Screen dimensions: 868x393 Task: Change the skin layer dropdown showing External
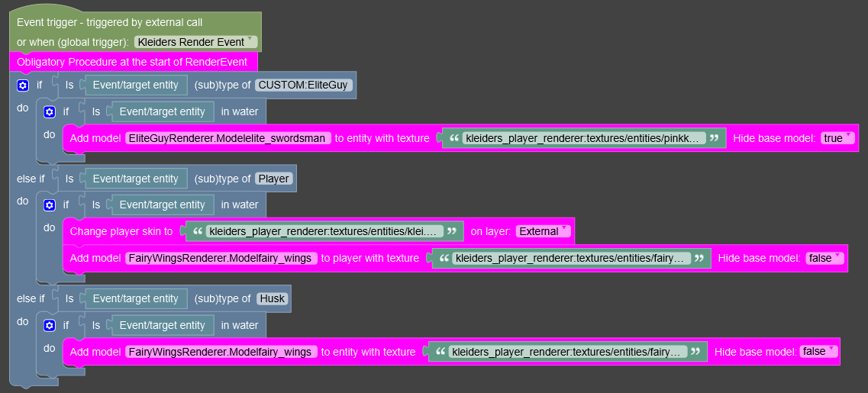[543, 231]
